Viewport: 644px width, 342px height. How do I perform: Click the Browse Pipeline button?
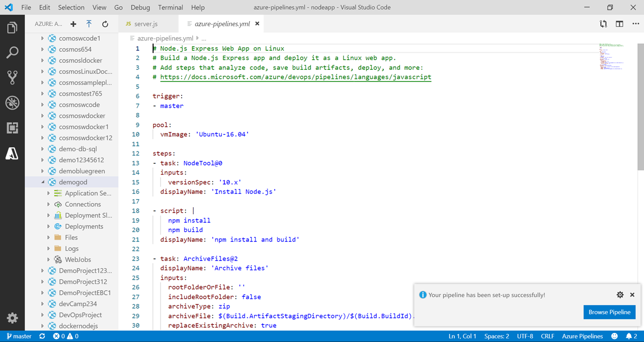[609, 312]
